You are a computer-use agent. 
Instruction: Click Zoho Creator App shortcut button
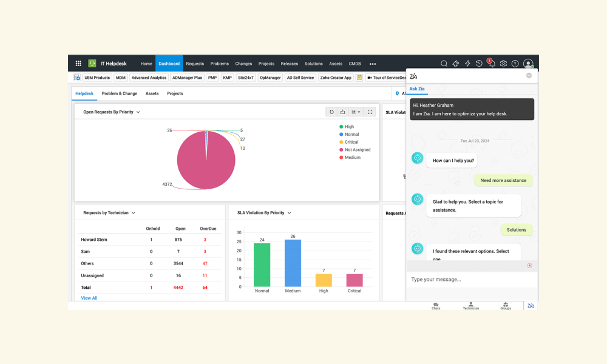[336, 78]
